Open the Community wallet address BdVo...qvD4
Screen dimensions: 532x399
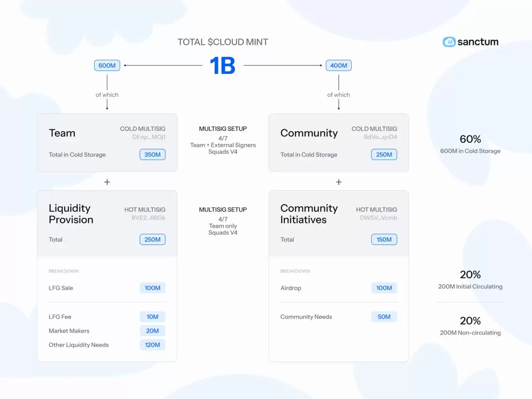[380, 137]
